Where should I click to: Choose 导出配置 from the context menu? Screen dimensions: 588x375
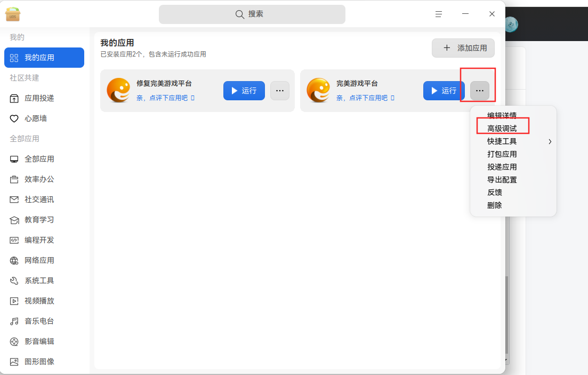502,180
